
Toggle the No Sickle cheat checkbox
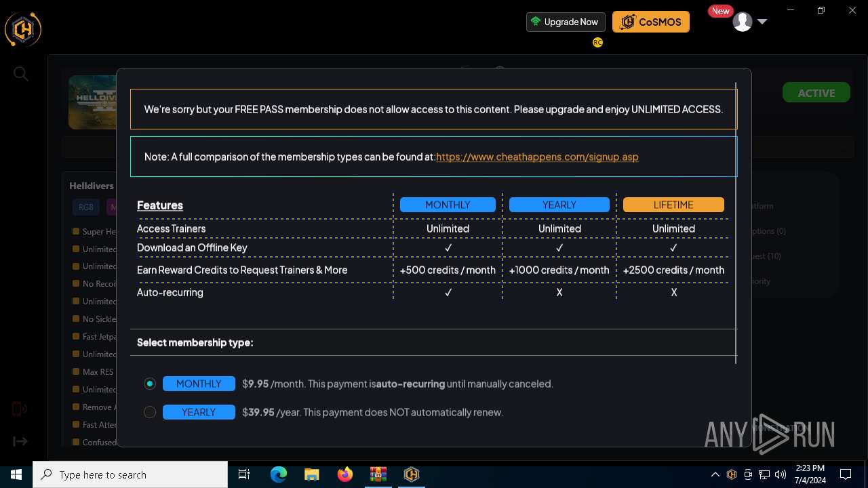tap(76, 319)
